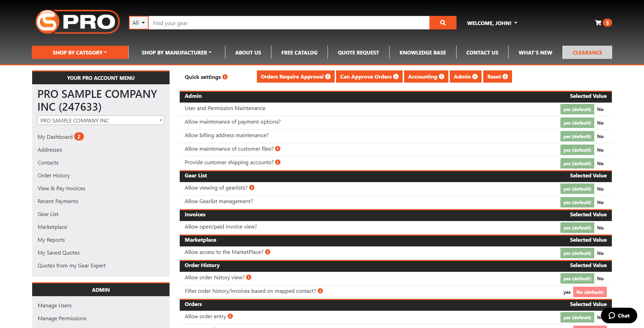The width and height of the screenshot is (644, 328).
Task: Set open/paid invoice view to No
Action: [x=600, y=228]
